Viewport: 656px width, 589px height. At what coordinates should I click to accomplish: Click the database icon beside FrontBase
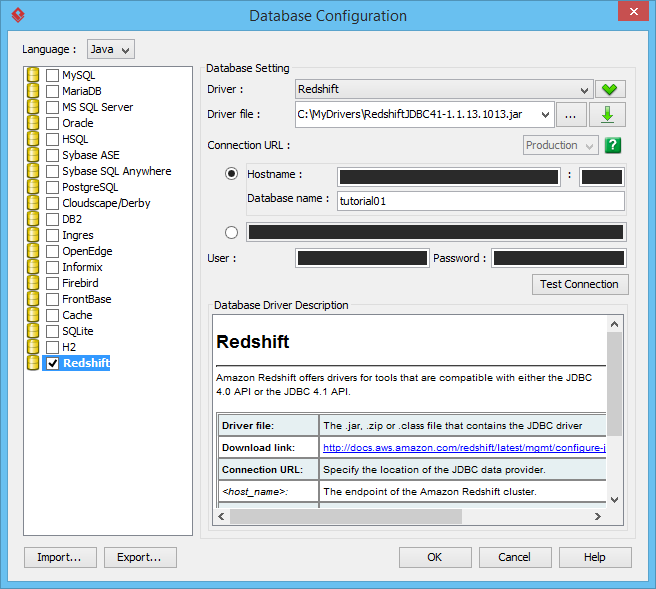(x=33, y=299)
